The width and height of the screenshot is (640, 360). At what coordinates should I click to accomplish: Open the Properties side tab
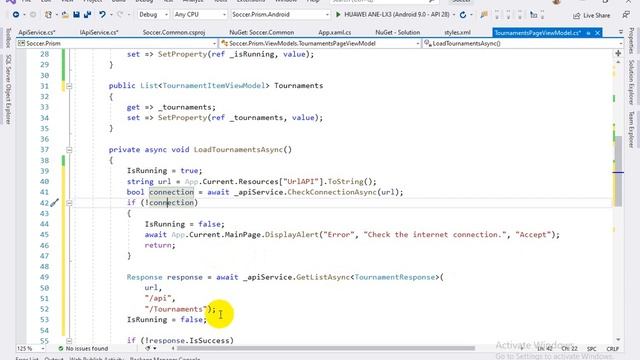[x=631, y=40]
